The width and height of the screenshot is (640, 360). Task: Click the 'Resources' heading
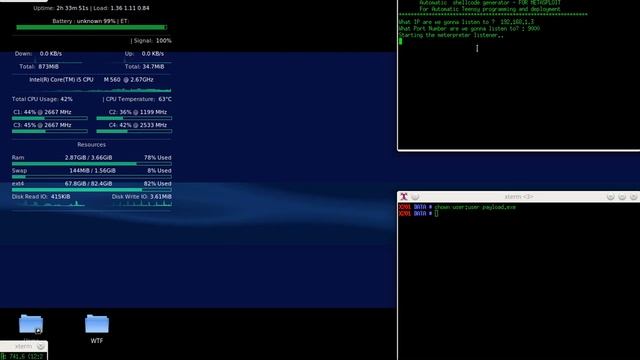[x=91, y=144]
